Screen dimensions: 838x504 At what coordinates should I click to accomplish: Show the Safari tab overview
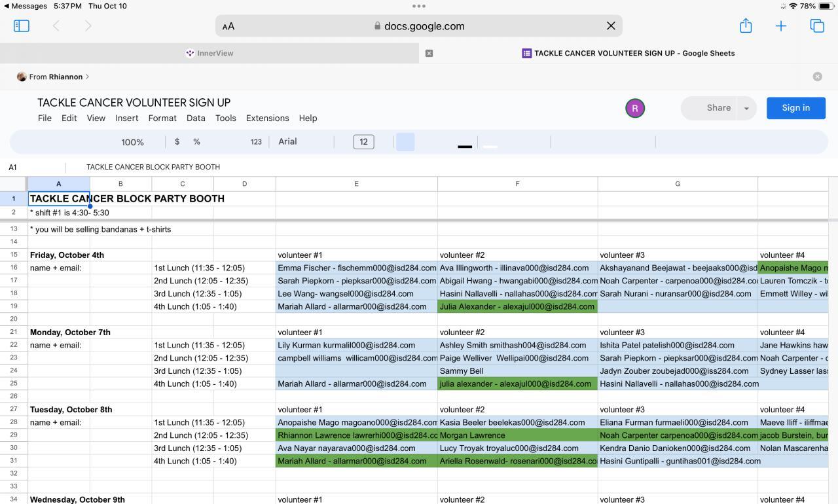click(817, 26)
